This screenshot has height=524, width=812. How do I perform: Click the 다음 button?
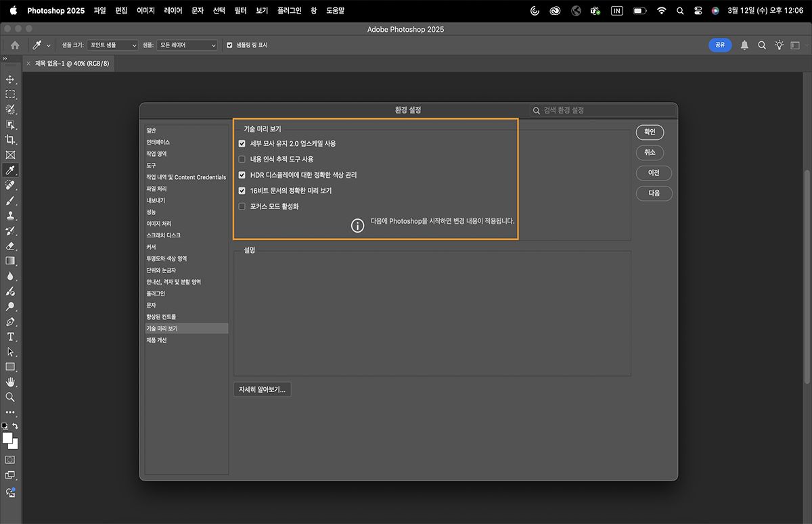(654, 193)
